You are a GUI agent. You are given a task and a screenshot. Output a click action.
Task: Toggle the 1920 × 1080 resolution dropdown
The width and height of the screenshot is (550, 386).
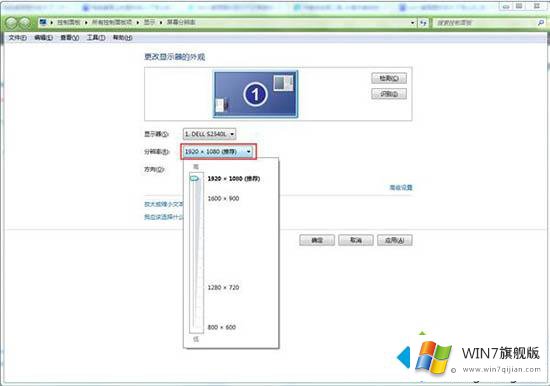click(219, 152)
